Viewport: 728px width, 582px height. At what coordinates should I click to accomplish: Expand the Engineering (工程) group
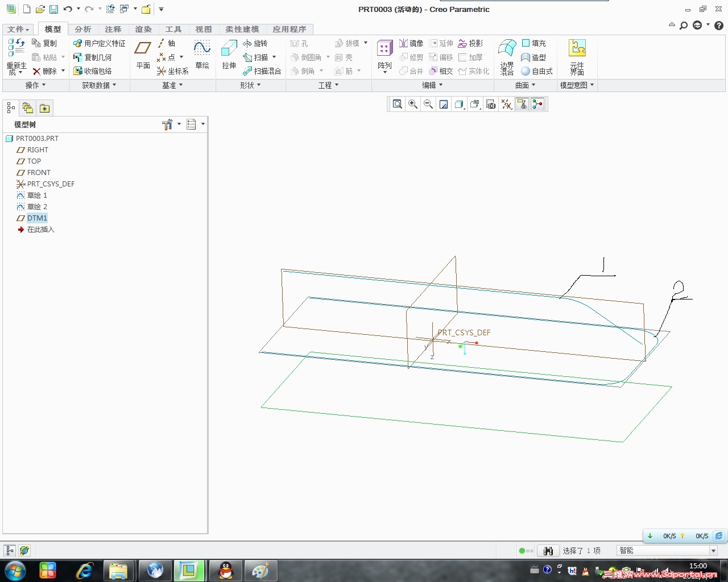click(x=328, y=85)
